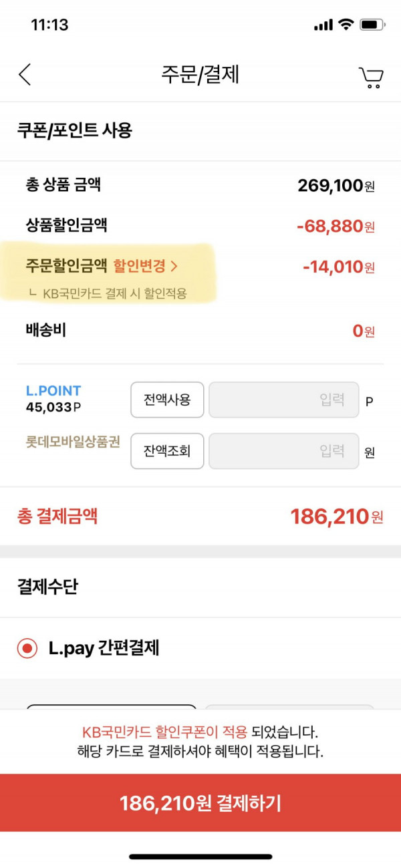Screen dimensions: 401x868
Task: Tap the 총 결제금액 186,210원 amount
Action: click(337, 516)
